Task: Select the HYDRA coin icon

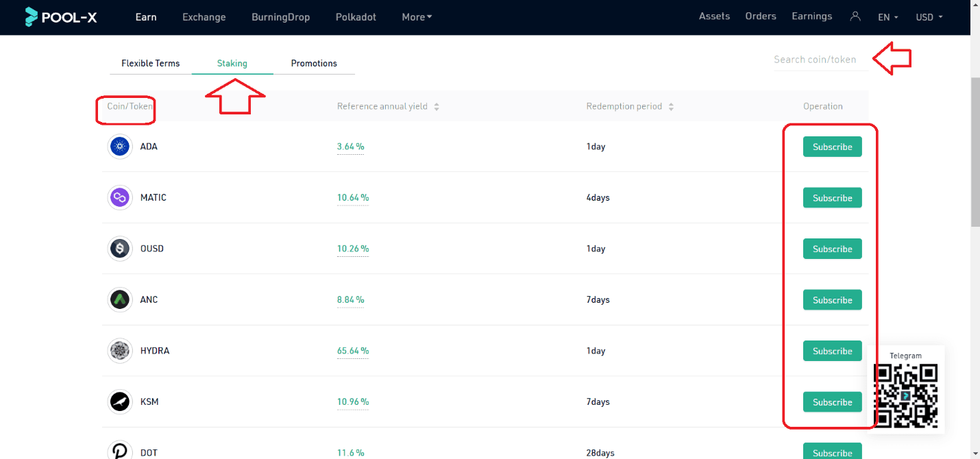Action: (120, 351)
